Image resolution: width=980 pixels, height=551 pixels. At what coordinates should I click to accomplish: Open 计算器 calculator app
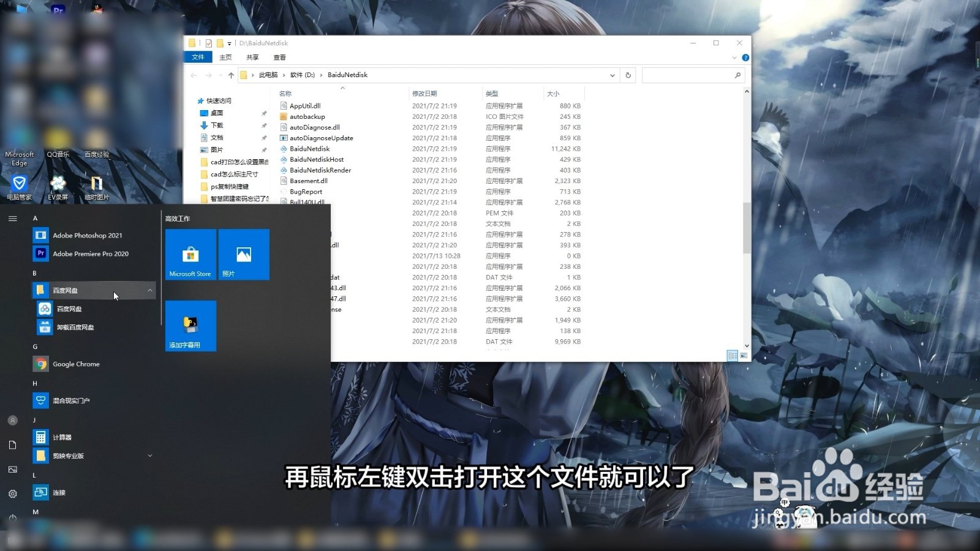click(x=94, y=437)
